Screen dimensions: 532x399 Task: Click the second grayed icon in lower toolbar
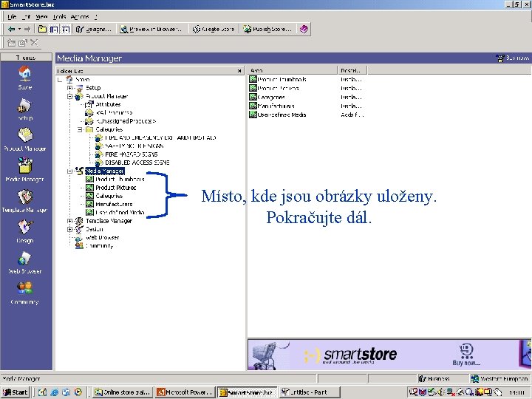pos(23,43)
